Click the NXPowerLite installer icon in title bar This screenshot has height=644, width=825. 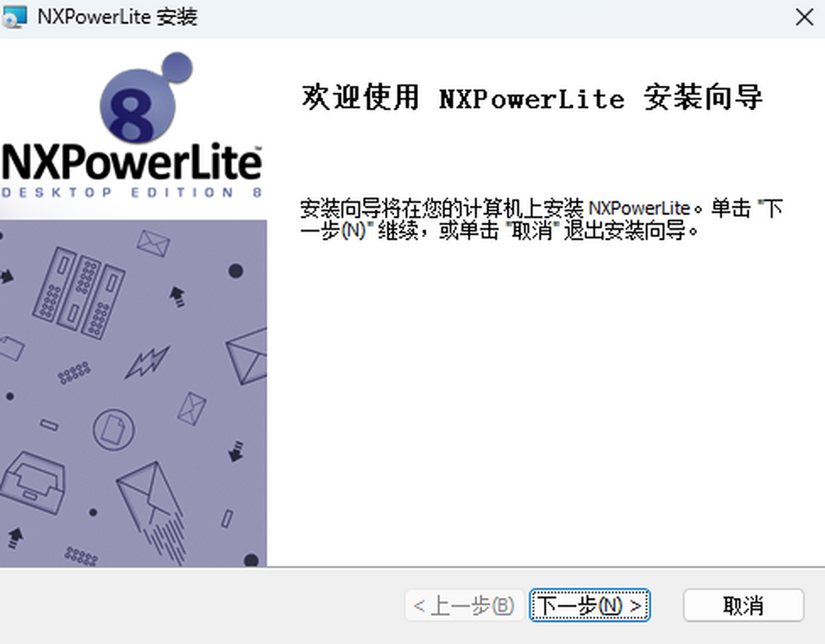(15, 16)
